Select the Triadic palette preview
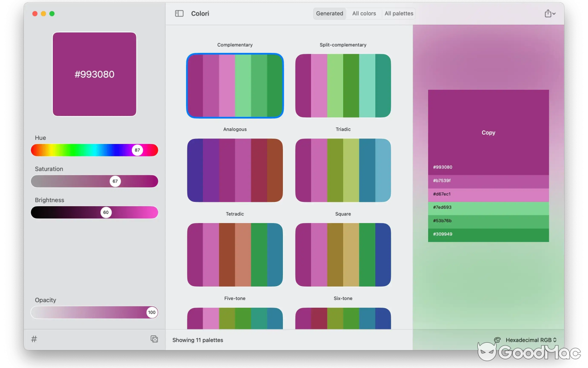Screen dimensions: 588x368 (x=343, y=170)
